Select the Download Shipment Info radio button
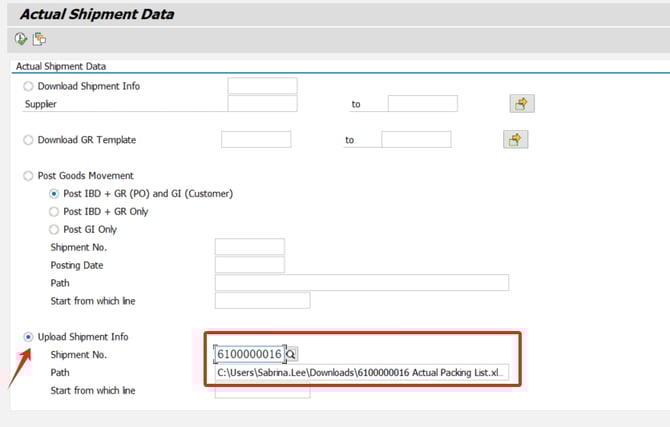The width and height of the screenshot is (670, 427). [x=28, y=86]
